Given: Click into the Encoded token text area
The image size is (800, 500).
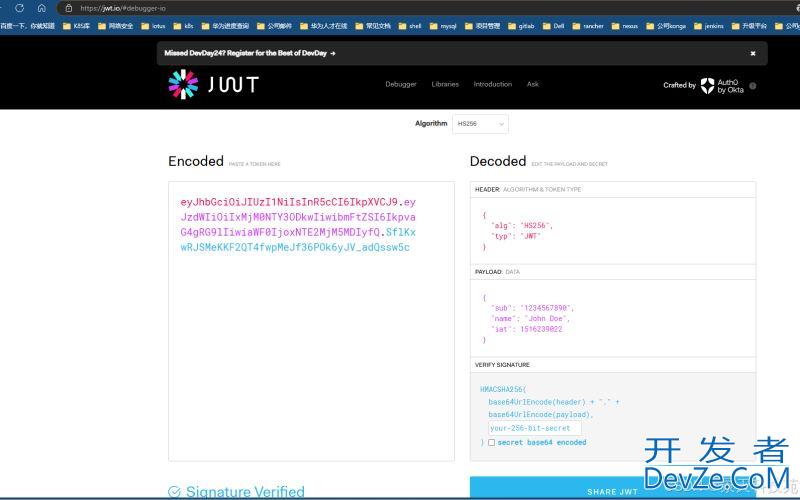Looking at the screenshot, I should point(311,321).
